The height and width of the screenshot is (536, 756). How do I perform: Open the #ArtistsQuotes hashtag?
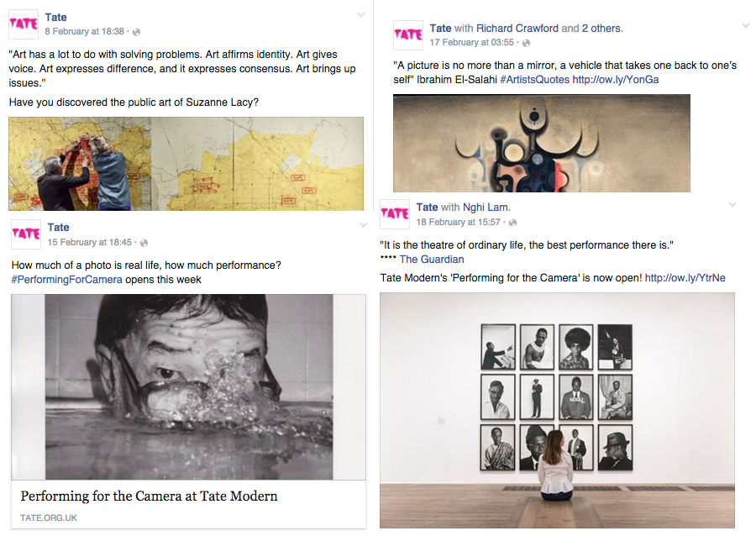(x=535, y=80)
